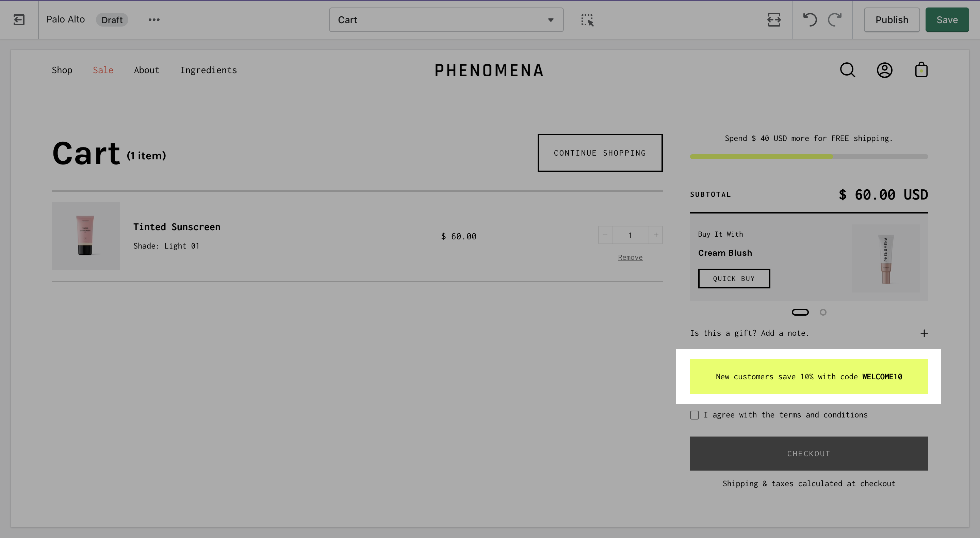The image size is (980, 538).
Task: Toggle the fullscreen width preview icon
Action: (x=774, y=20)
